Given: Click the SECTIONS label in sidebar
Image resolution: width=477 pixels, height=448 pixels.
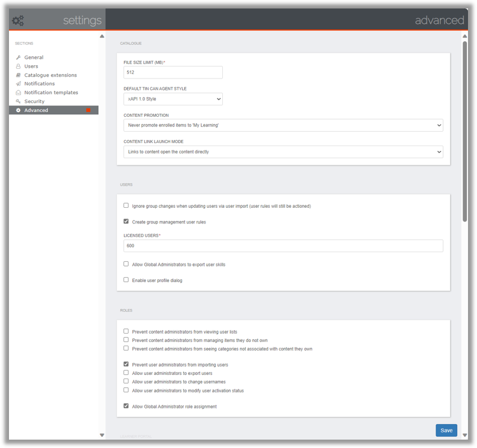Looking at the screenshot, I should click(24, 44).
